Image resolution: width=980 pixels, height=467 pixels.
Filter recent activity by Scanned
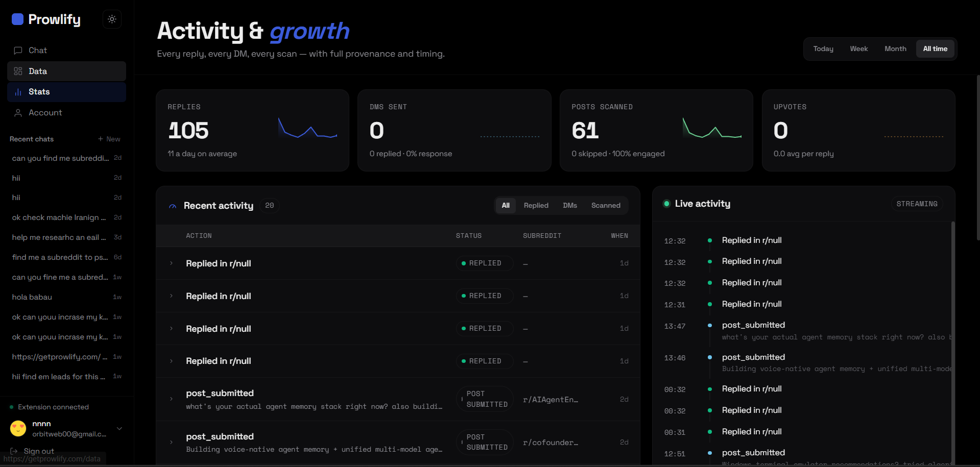coord(606,206)
